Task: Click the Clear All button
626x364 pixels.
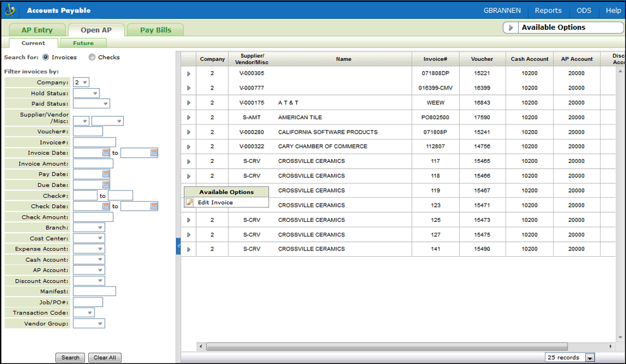Action: 105,358
